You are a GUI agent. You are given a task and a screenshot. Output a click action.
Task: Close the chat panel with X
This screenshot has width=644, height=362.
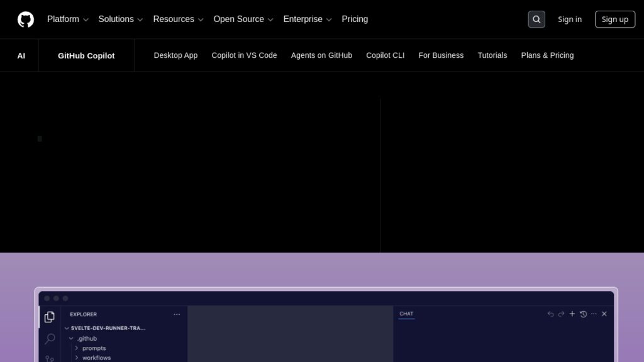604,314
